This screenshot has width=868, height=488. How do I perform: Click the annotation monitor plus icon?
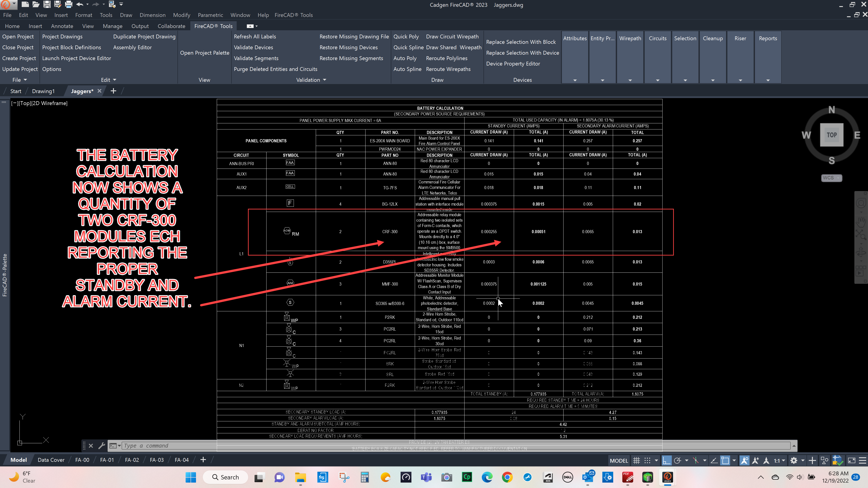[812, 460]
